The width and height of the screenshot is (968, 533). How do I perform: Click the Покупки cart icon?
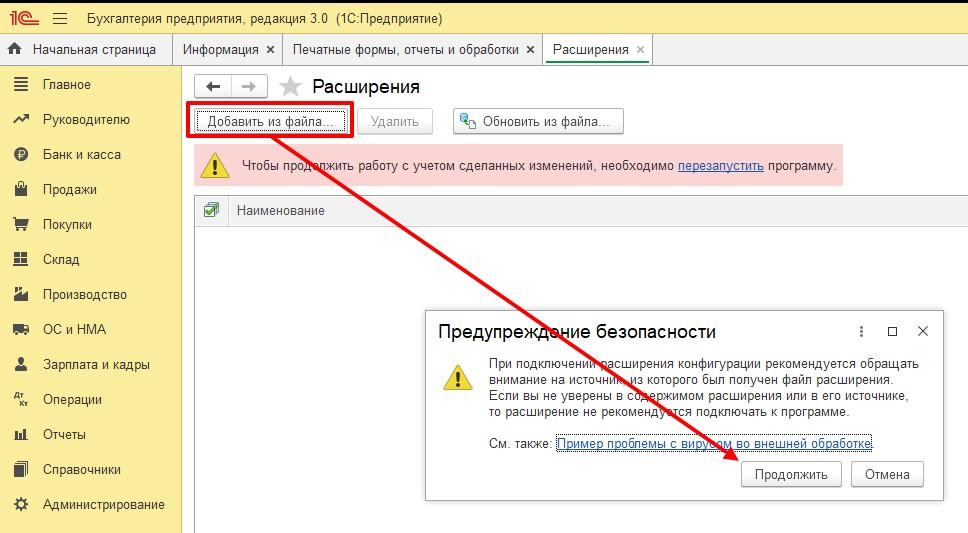(21, 224)
